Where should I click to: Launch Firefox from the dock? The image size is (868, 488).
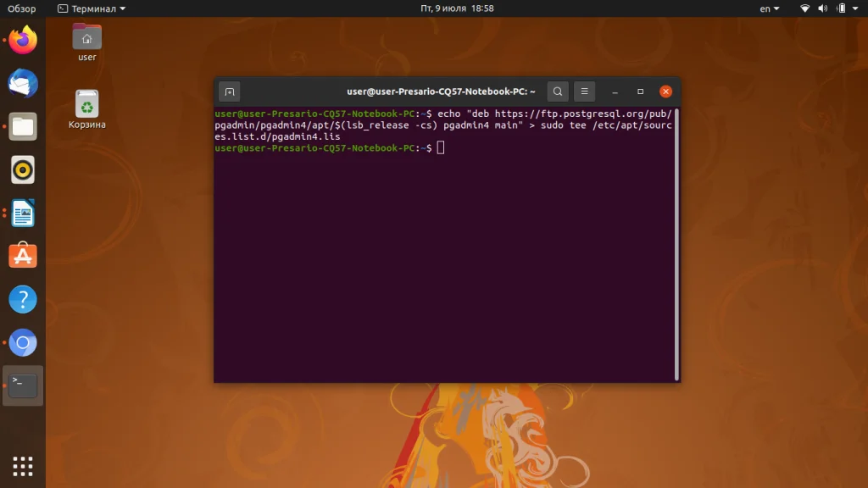coord(22,38)
